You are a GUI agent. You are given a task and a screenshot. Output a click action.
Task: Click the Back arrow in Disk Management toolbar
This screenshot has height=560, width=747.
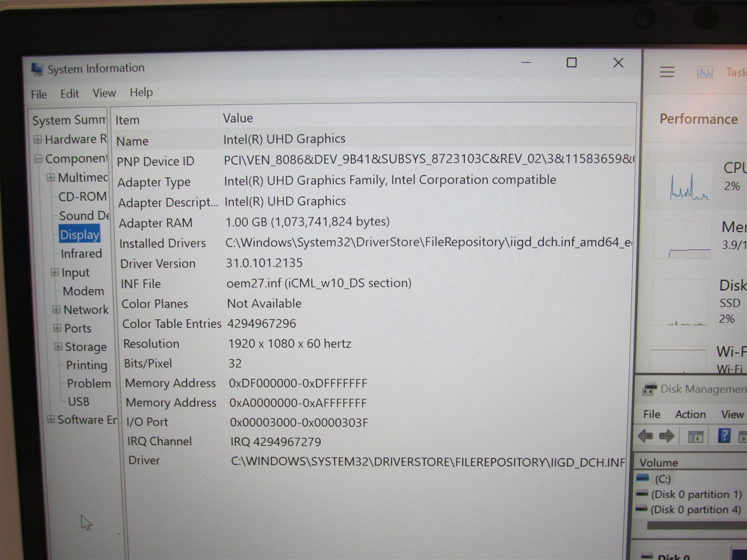click(645, 436)
